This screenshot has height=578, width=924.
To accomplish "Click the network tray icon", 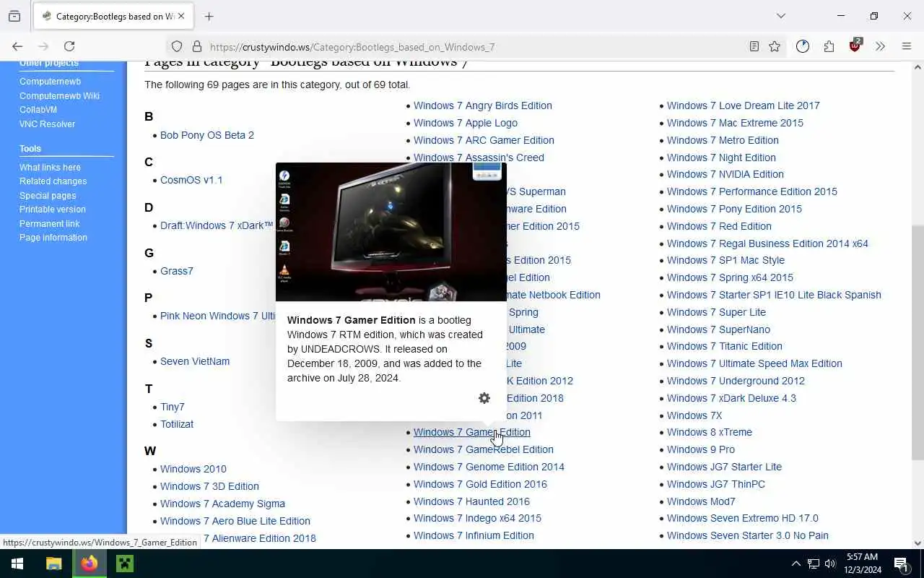I will [x=813, y=564].
